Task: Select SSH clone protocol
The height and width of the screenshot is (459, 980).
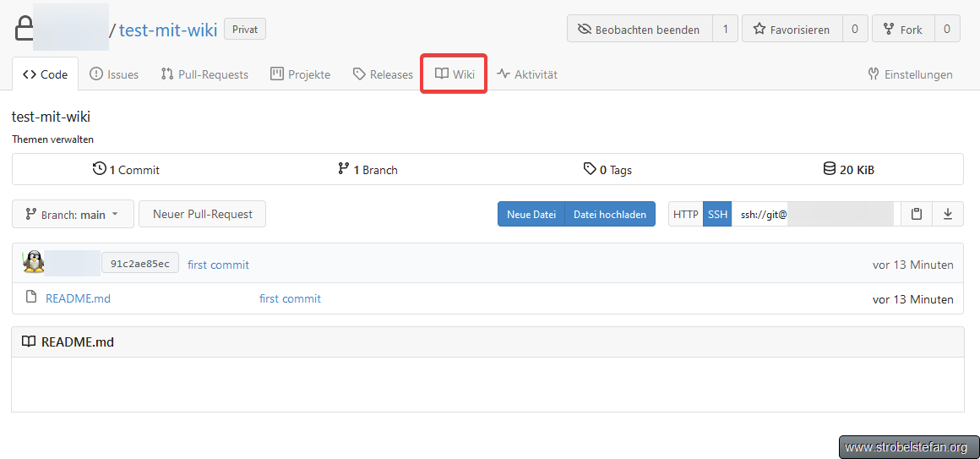Action: coord(717,215)
